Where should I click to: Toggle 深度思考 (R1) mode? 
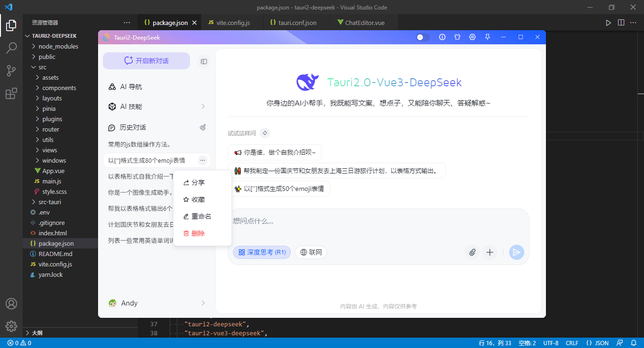pyautogui.click(x=262, y=252)
